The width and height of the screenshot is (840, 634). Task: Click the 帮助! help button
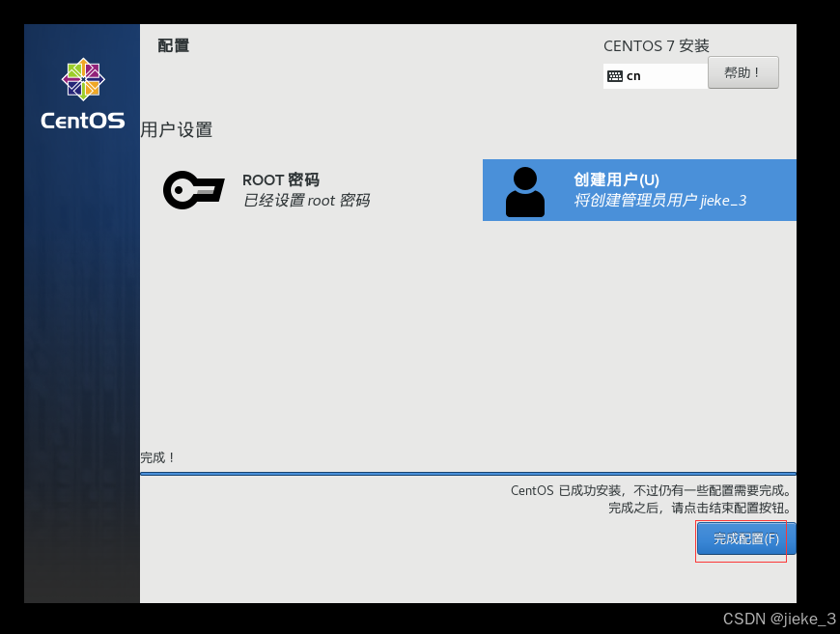(743, 72)
